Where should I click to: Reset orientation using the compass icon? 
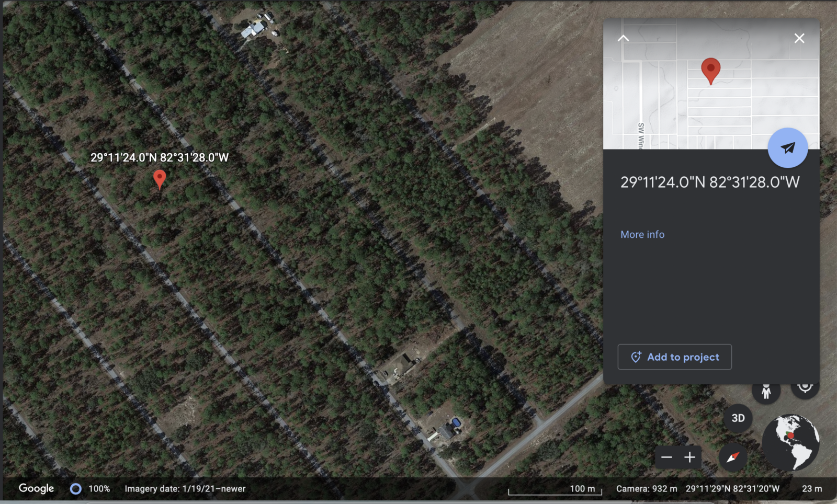click(x=732, y=457)
